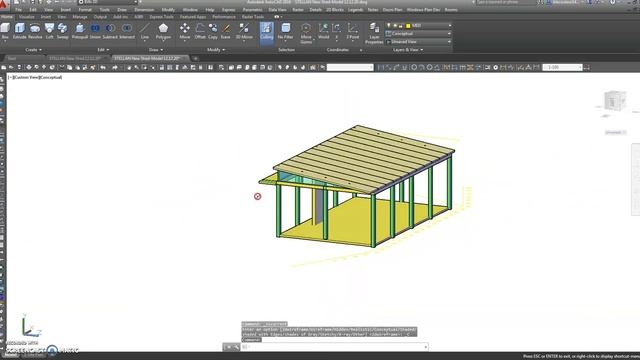Expand the Create panel

pos(33,50)
